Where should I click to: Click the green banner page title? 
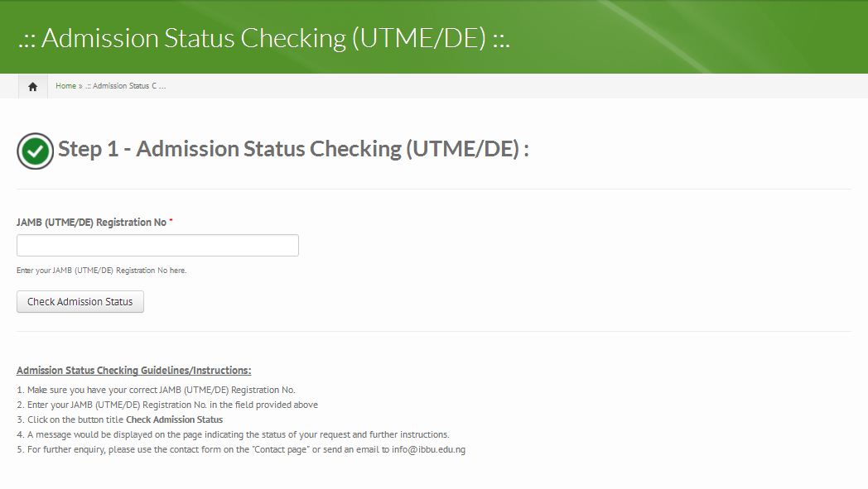263,38
